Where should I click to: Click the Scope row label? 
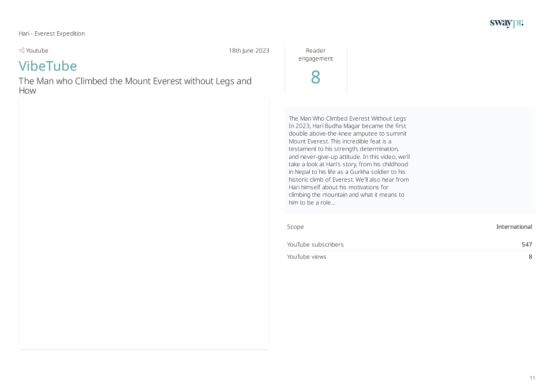pyautogui.click(x=295, y=227)
